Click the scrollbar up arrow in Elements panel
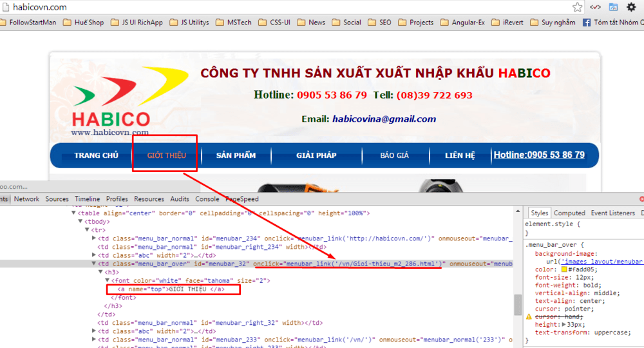The width and height of the screenshot is (644, 348). tap(518, 211)
